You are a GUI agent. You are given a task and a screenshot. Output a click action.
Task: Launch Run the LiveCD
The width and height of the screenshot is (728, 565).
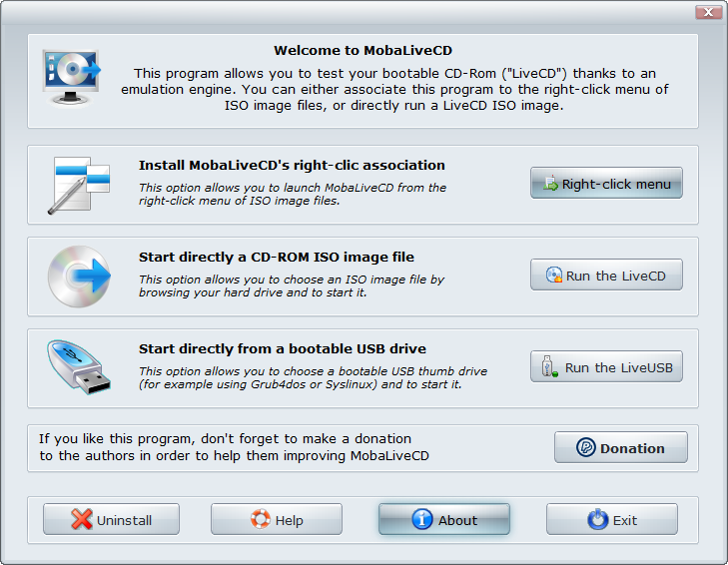(x=606, y=275)
